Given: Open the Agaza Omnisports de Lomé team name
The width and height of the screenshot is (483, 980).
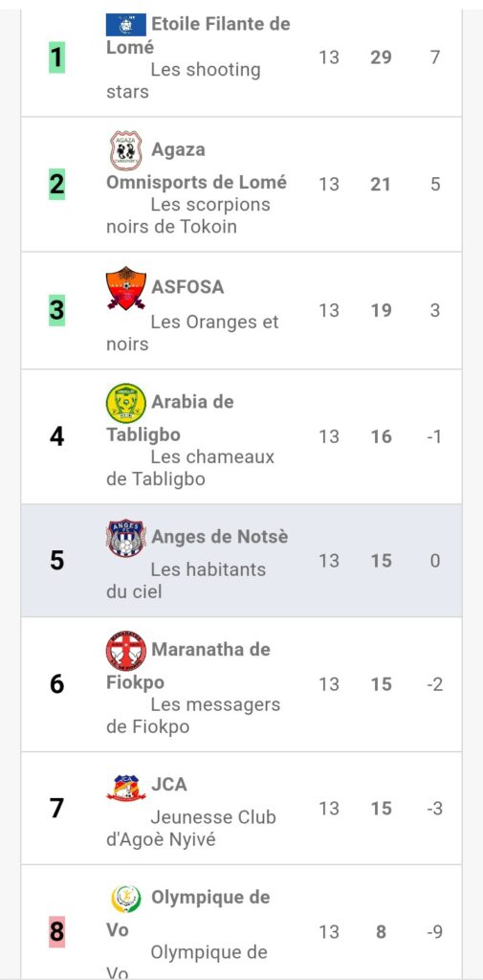Looking at the screenshot, I should (196, 167).
